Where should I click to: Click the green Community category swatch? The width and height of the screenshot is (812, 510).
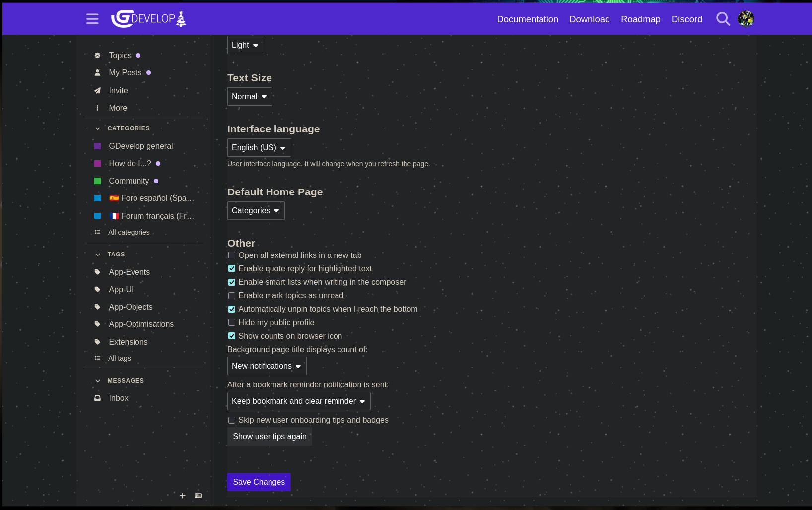pyautogui.click(x=98, y=181)
